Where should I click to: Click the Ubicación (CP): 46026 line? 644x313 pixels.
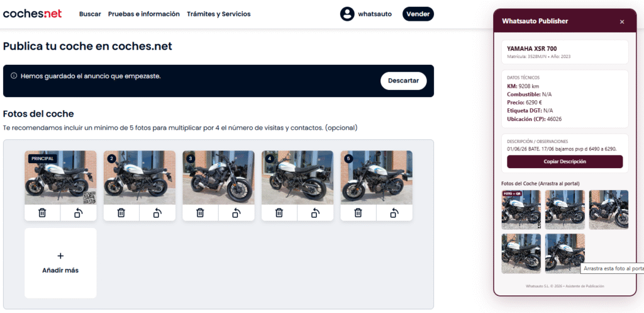tap(535, 119)
